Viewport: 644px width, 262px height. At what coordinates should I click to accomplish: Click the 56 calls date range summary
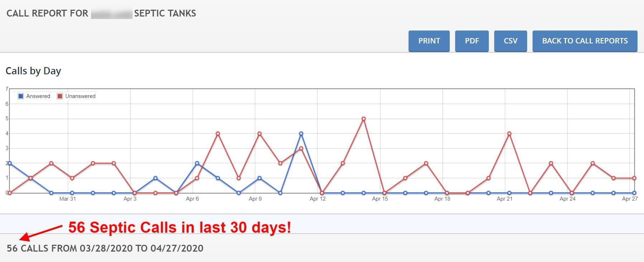click(x=105, y=248)
